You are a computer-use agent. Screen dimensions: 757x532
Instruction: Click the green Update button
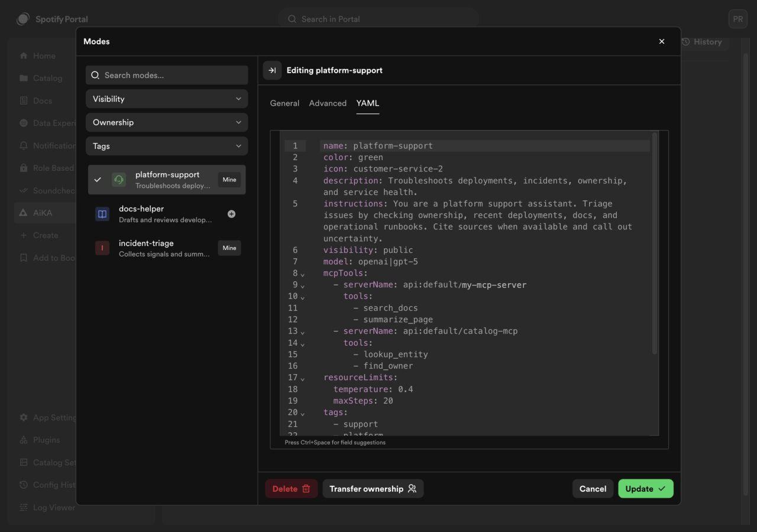pos(646,489)
